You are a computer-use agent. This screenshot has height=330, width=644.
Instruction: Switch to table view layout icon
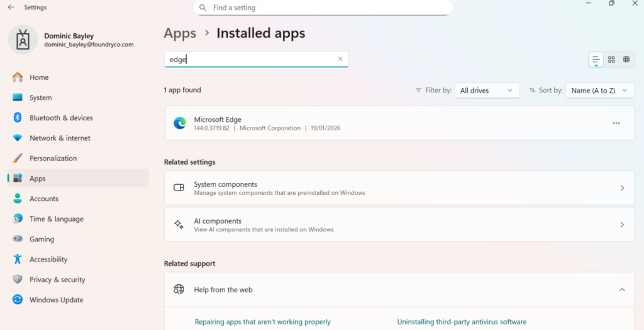point(626,60)
